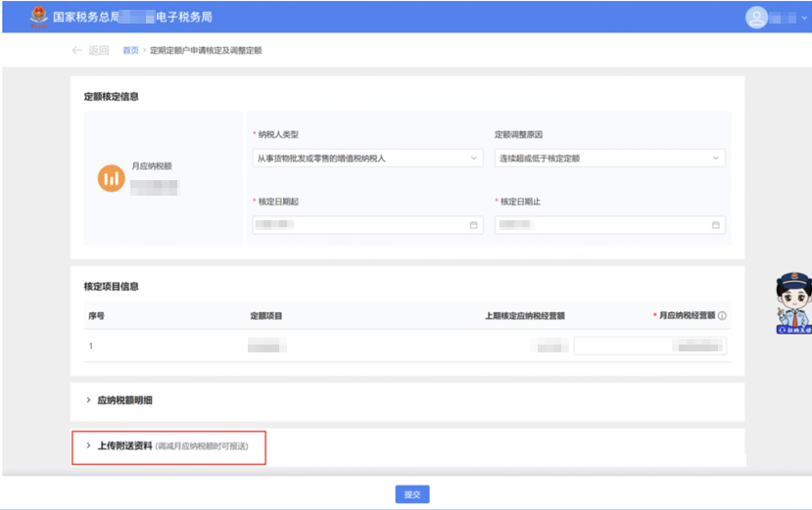Click the back arrow next to 返回

[x=77, y=50]
